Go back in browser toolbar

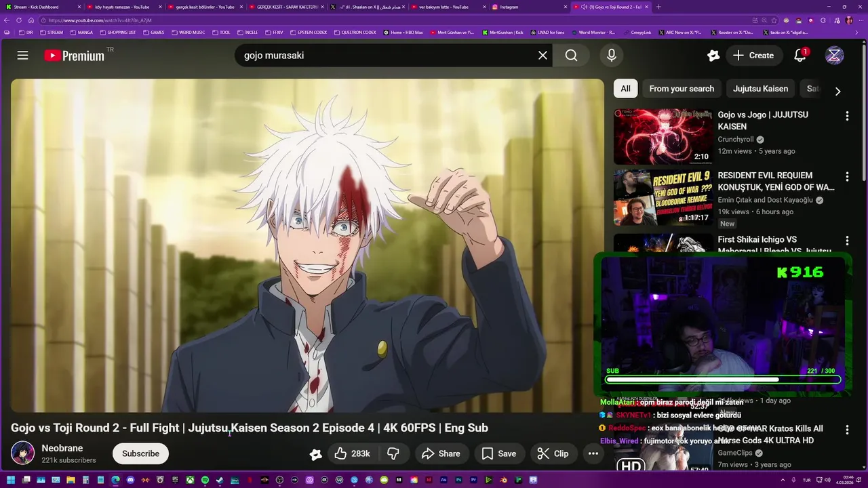pos(7,20)
